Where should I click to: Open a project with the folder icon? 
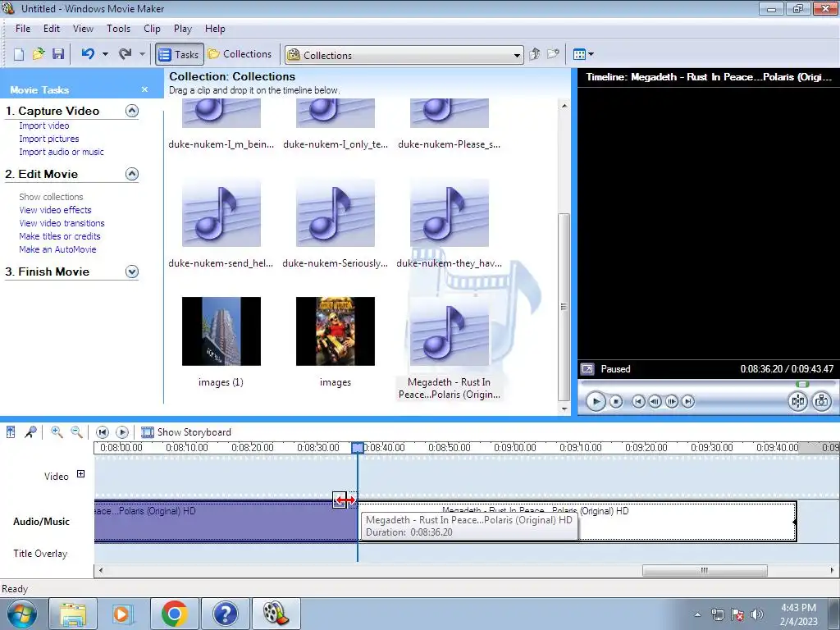[39, 54]
